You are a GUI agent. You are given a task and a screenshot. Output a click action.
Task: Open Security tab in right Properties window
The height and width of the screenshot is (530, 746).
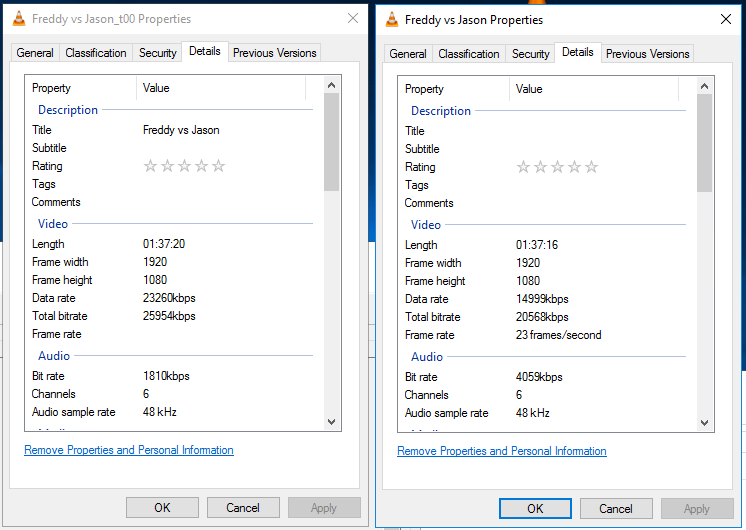pyautogui.click(x=530, y=54)
